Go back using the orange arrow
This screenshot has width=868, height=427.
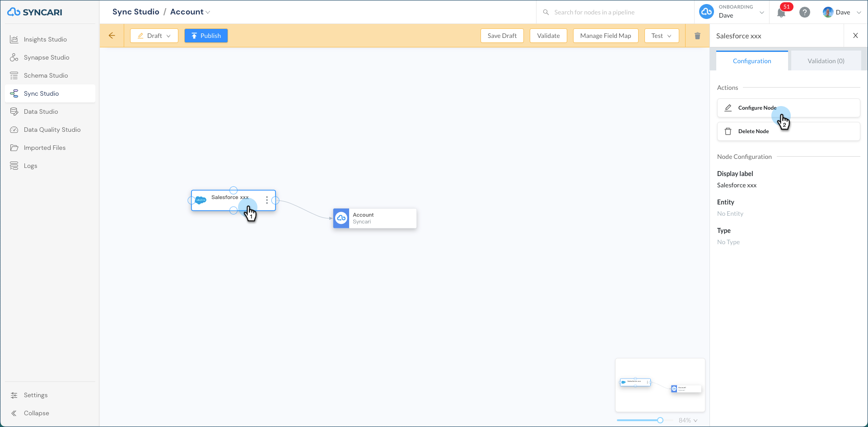point(112,36)
